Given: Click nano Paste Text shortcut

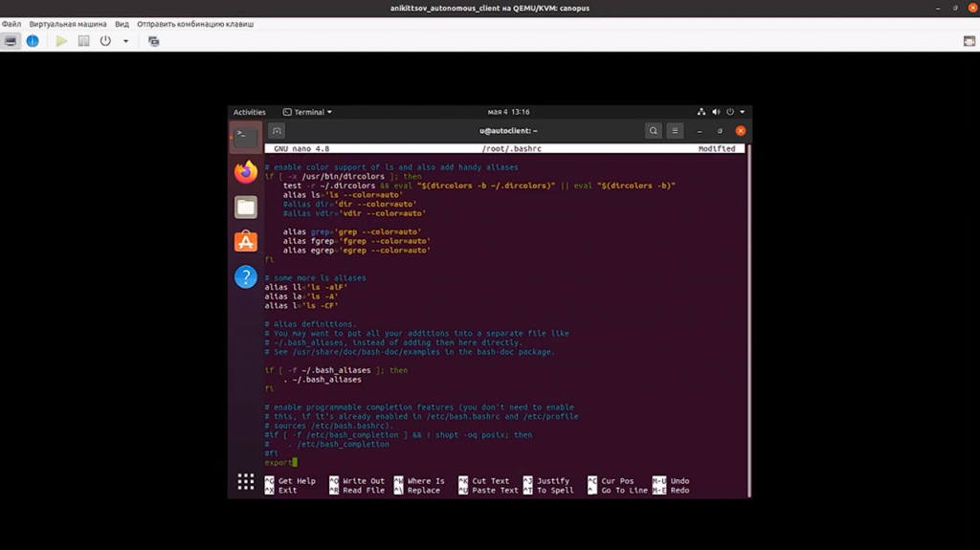Looking at the screenshot, I should click(488, 491).
